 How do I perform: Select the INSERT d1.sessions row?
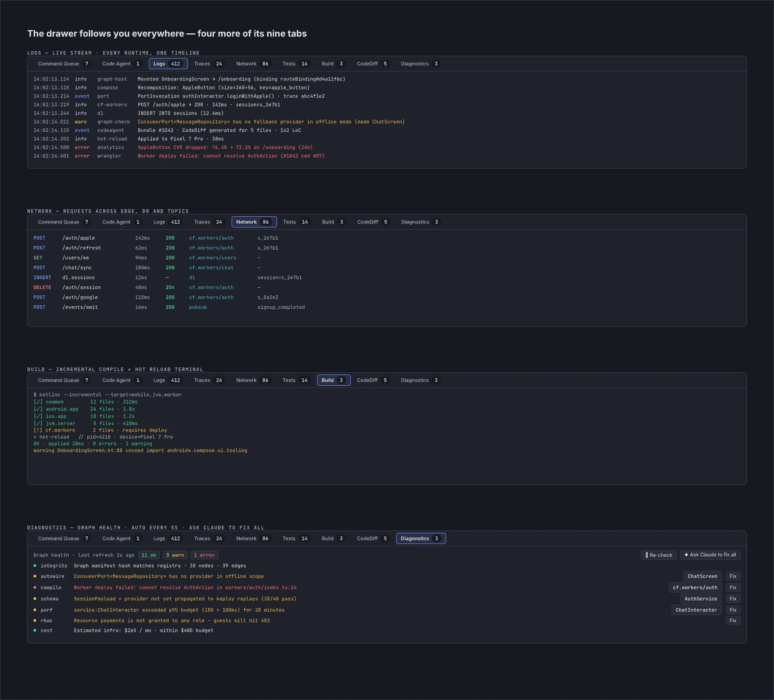tap(387, 278)
